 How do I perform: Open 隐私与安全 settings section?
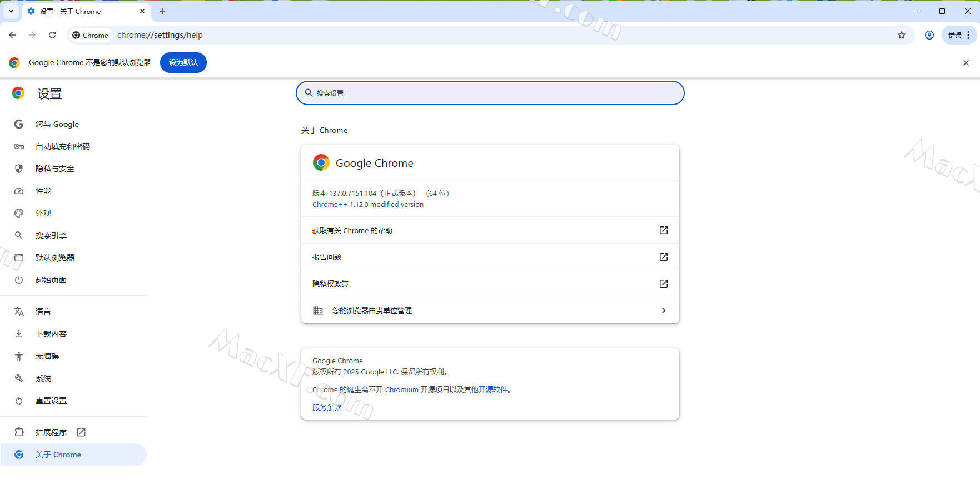[73, 169]
